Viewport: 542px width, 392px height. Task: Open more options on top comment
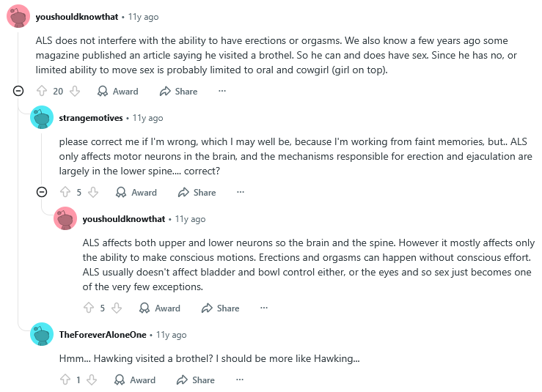[222, 92]
